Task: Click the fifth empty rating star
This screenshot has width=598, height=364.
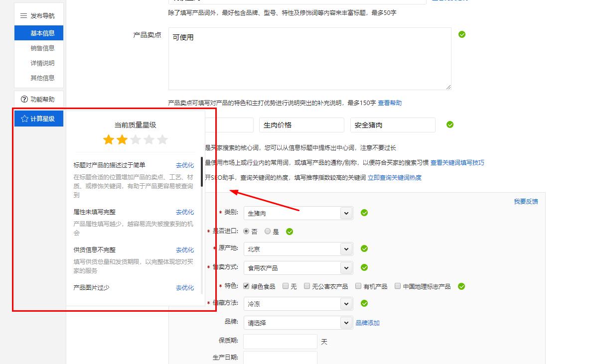Action: [x=162, y=140]
